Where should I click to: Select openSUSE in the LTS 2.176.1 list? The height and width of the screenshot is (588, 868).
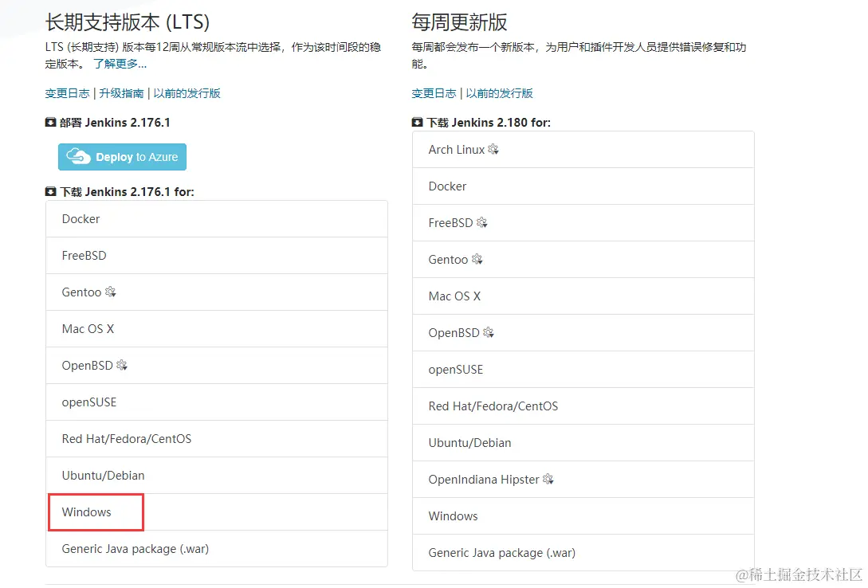click(217, 402)
